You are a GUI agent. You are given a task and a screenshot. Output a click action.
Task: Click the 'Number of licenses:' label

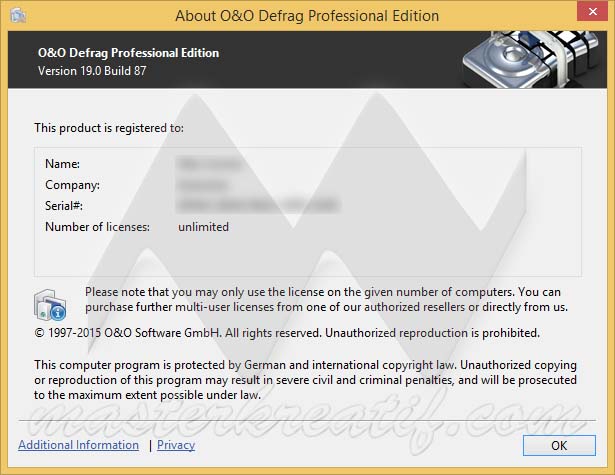[97, 227]
